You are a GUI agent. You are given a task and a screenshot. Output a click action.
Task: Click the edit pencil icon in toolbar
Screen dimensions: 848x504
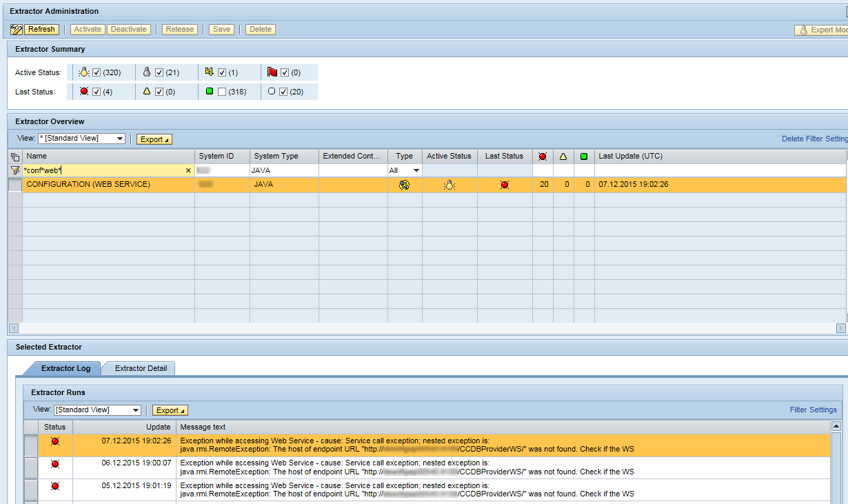(x=17, y=30)
